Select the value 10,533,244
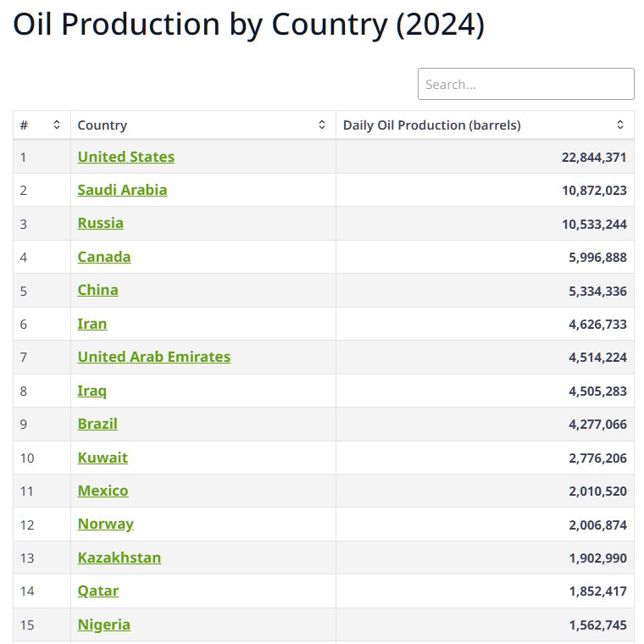 (594, 225)
